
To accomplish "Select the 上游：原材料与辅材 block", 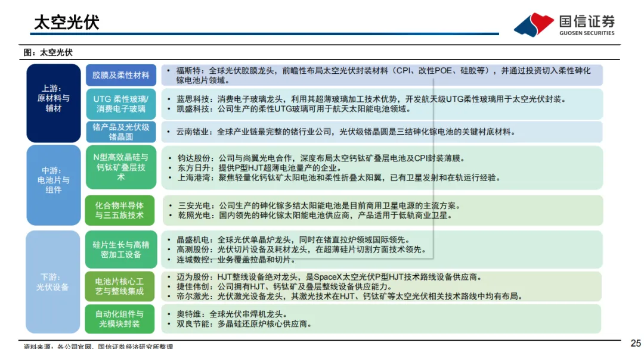I will (x=54, y=102).
